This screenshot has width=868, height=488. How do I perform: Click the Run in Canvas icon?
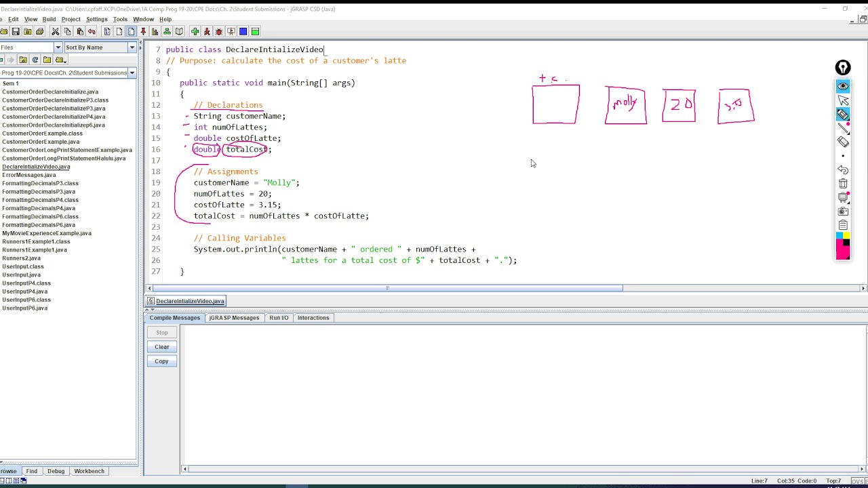tap(231, 32)
